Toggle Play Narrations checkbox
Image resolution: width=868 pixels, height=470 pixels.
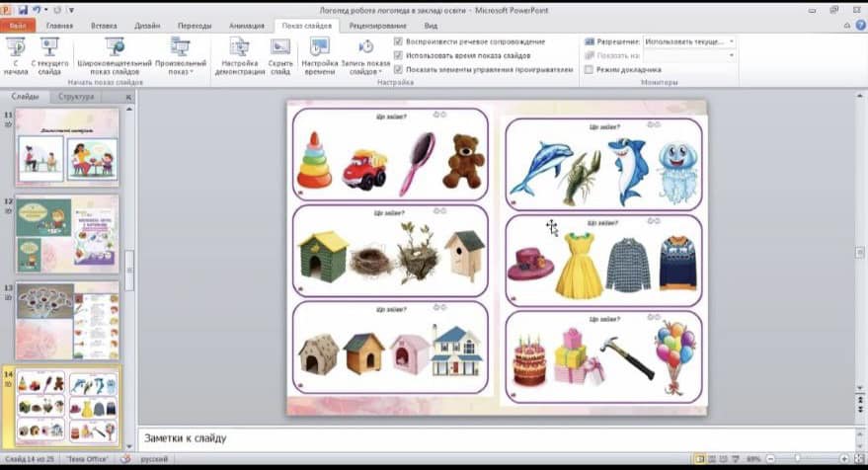[398, 41]
